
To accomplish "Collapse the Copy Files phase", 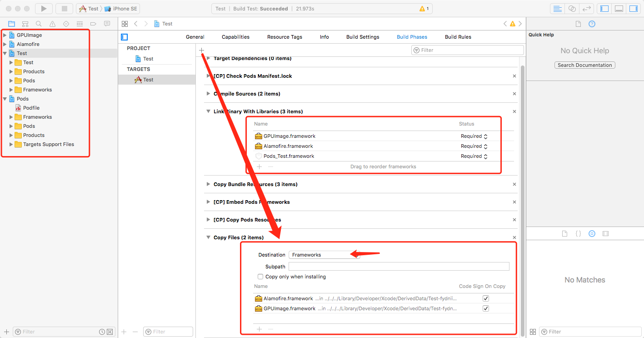I will tap(209, 237).
